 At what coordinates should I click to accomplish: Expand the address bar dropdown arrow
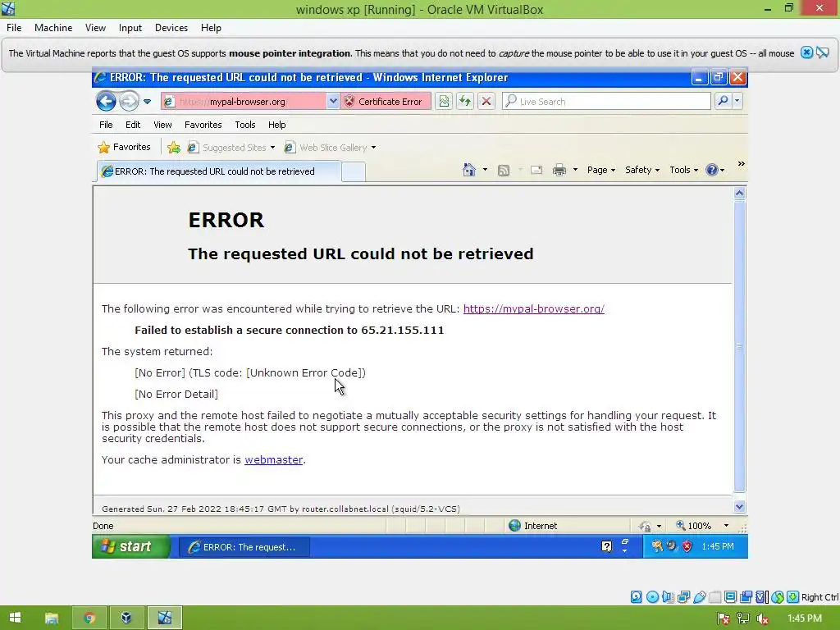[333, 101]
